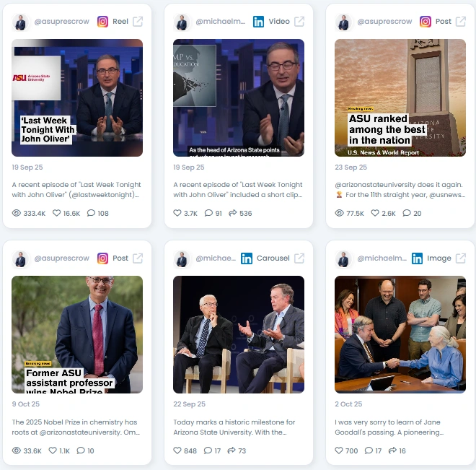Click LinkedIn icon on the Video card
The width and height of the screenshot is (476, 470).
point(258,22)
